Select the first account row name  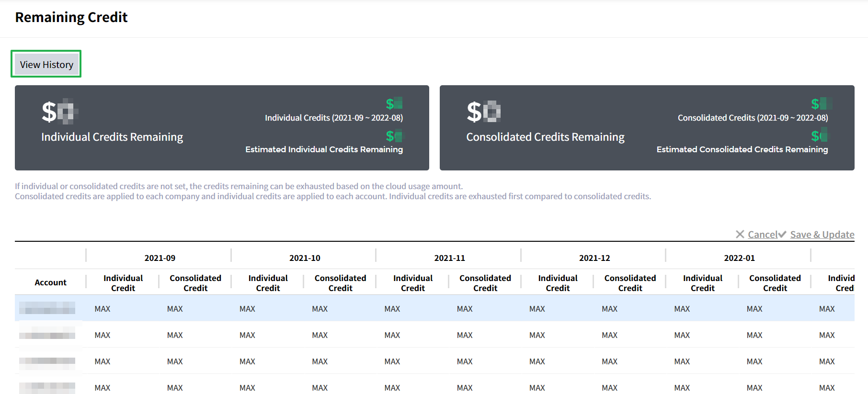click(x=47, y=308)
